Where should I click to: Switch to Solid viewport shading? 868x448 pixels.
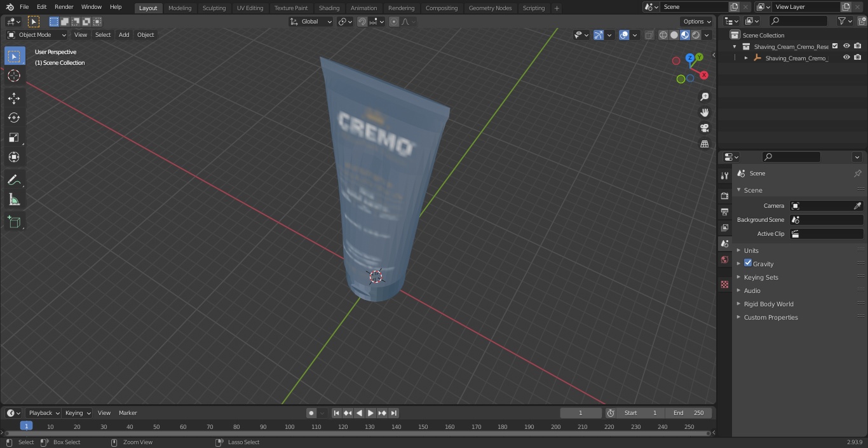coord(674,35)
